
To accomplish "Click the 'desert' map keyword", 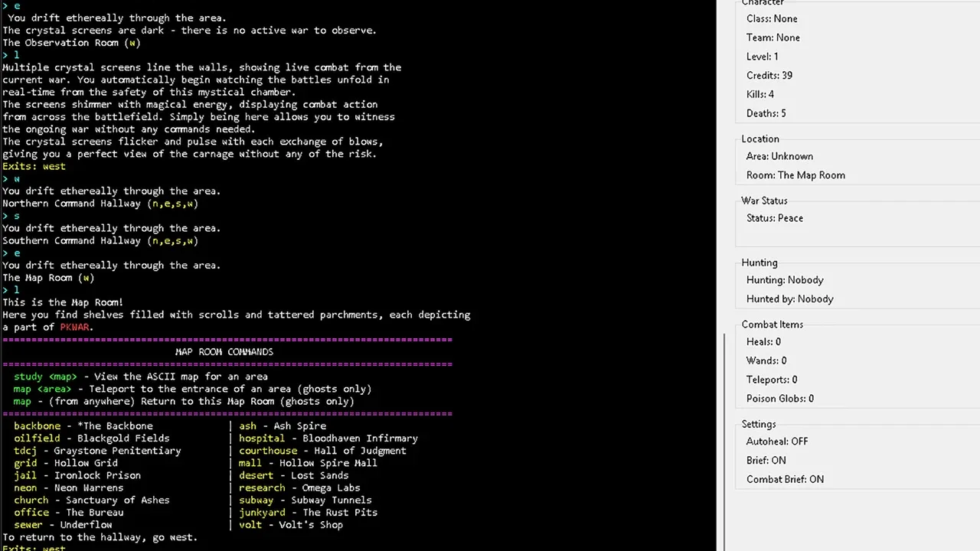I will (256, 475).
